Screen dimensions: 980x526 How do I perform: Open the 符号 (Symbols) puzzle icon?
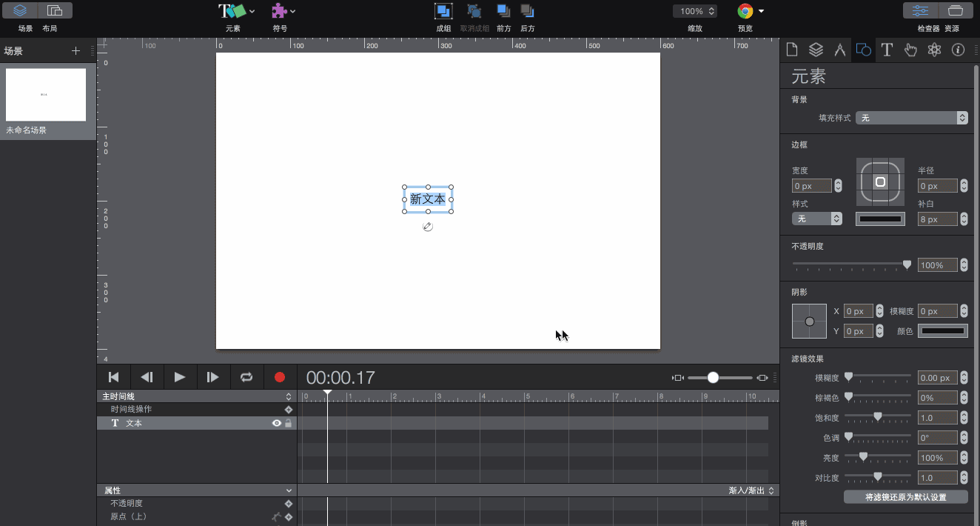point(280,11)
